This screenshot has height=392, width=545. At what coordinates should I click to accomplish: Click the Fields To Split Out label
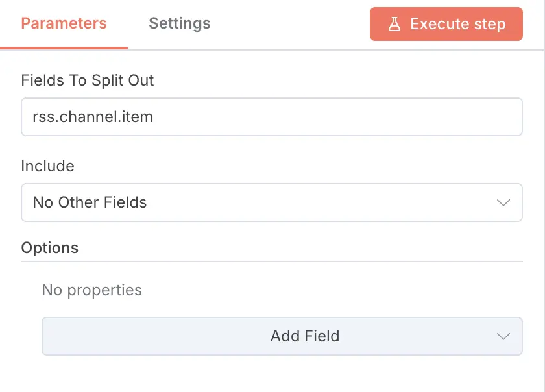87,80
